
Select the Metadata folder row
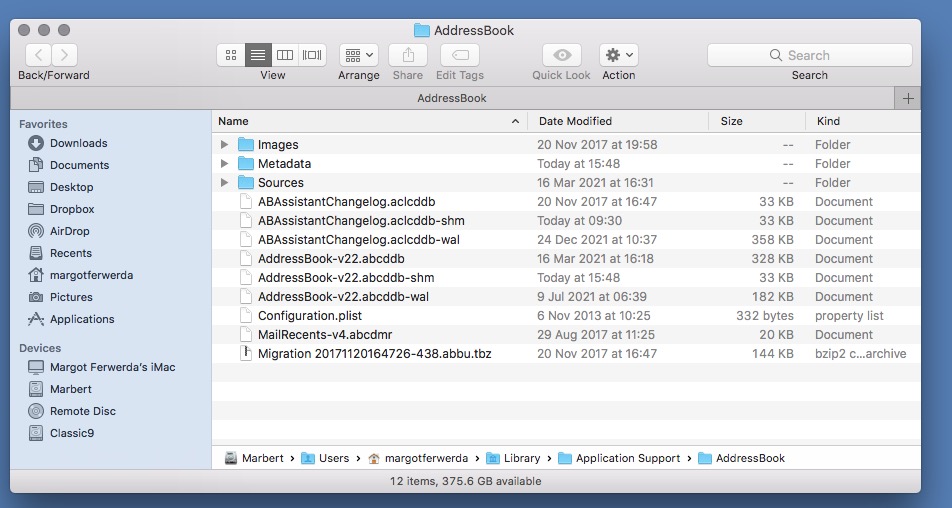(566, 163)
